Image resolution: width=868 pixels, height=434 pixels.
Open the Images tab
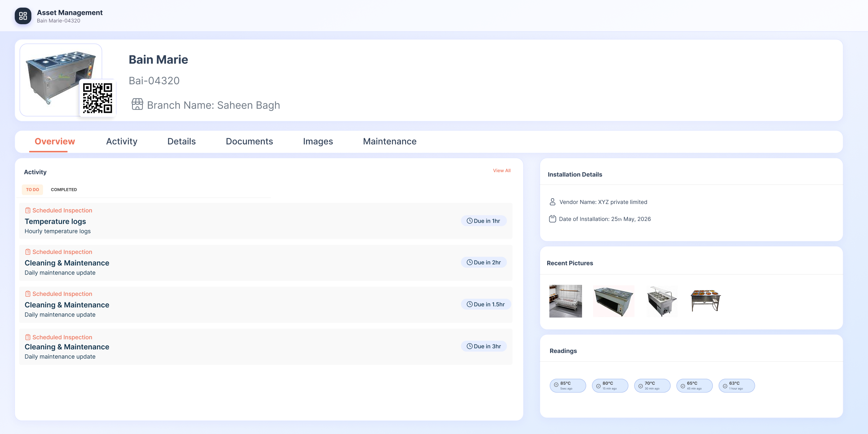(x=318, y=141)
